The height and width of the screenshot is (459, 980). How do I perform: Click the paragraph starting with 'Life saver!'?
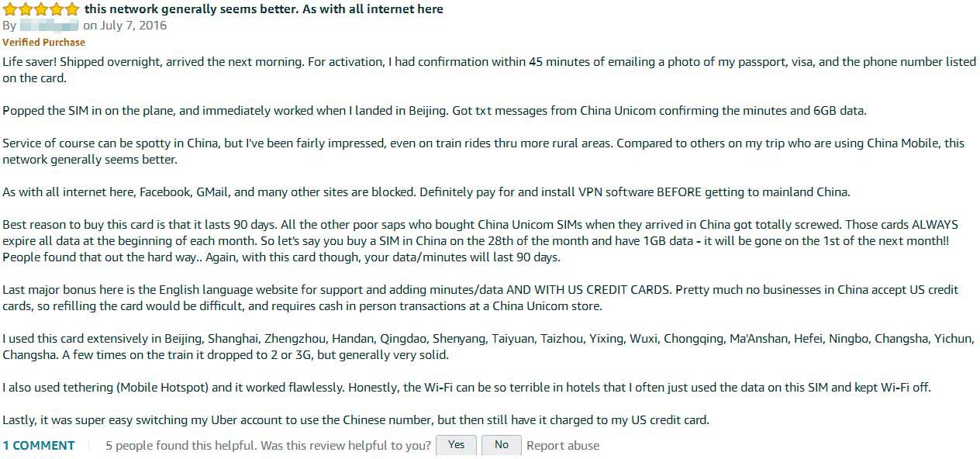(x=489, y=70)
